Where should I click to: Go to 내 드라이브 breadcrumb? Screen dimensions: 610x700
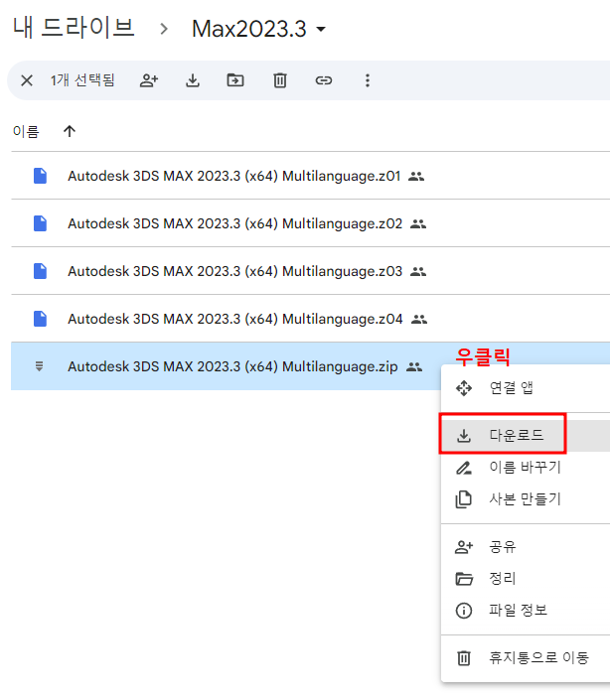[74, 28]
